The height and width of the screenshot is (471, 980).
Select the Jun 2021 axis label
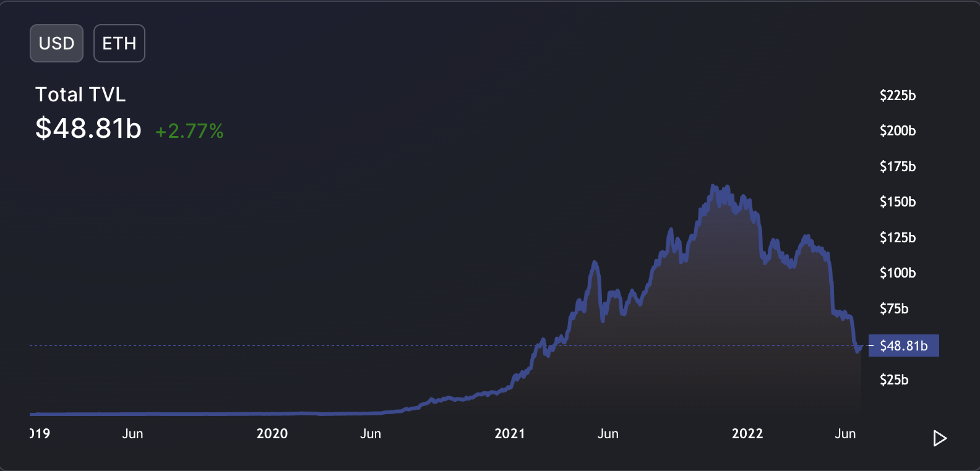(x=608, y=433)
